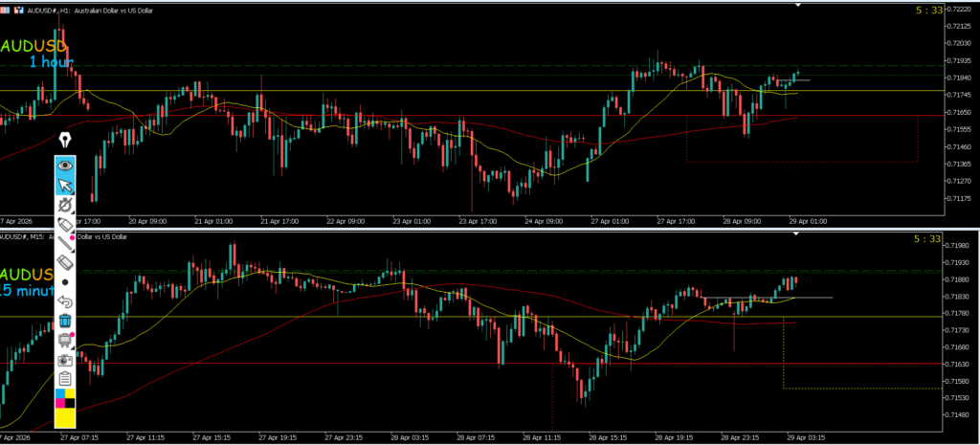Viewport: 980px width, 445px height.
Task: Click the chart shift triangle on the M15 chart
Action: pyautogui.click(x=796, y=234)
